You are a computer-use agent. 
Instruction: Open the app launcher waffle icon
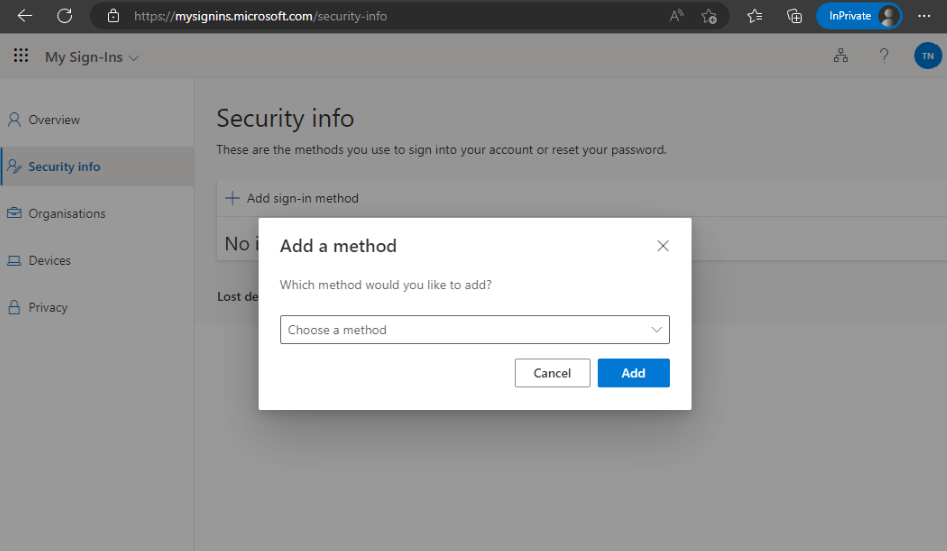coord(21,56)
